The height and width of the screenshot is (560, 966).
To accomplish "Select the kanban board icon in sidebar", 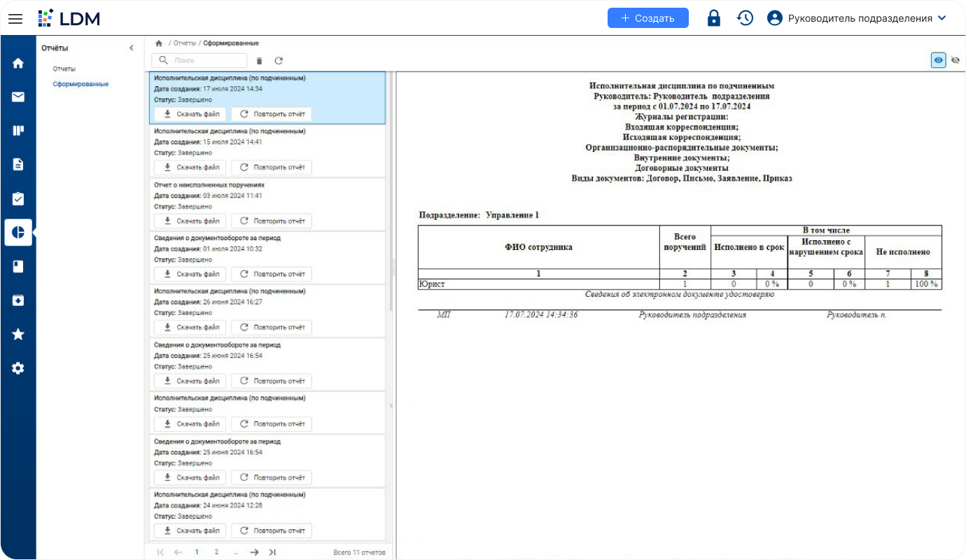I will pyautogui.click(x=17, y=130).
